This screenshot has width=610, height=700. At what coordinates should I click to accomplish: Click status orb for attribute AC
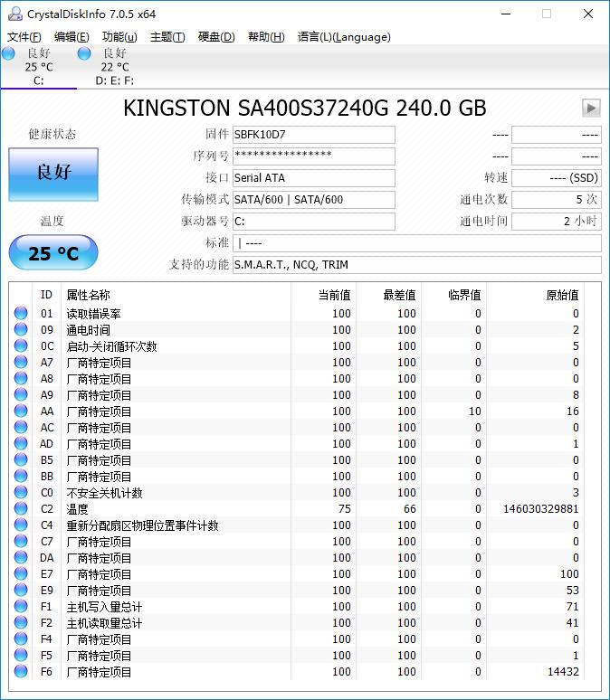[x=21, y=427]
